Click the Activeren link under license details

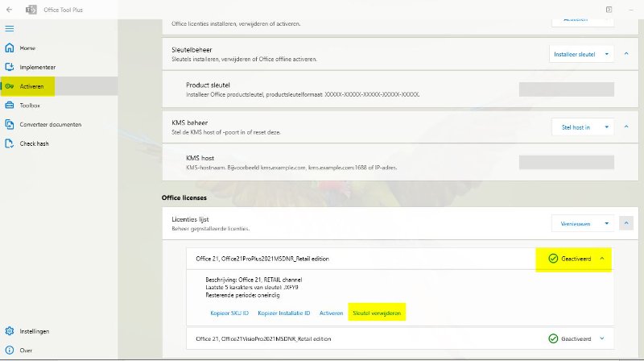pos(331,313)
